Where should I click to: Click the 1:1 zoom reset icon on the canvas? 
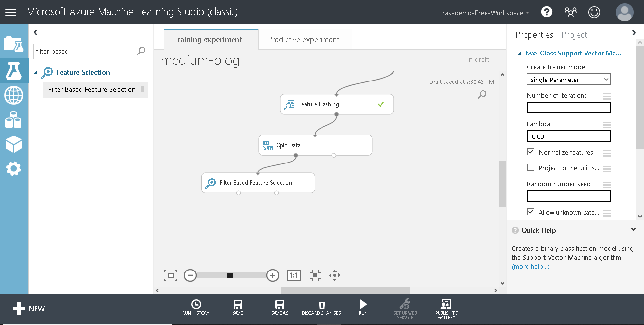[x=293, y=275]
